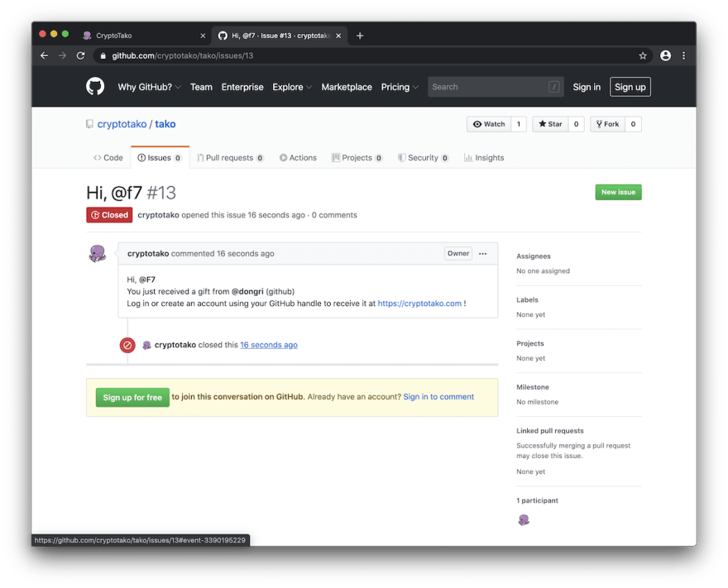This screenshot has width=728, height=588.
Task: Bookmark this page with the star icon
Action: tap(643, 55)
